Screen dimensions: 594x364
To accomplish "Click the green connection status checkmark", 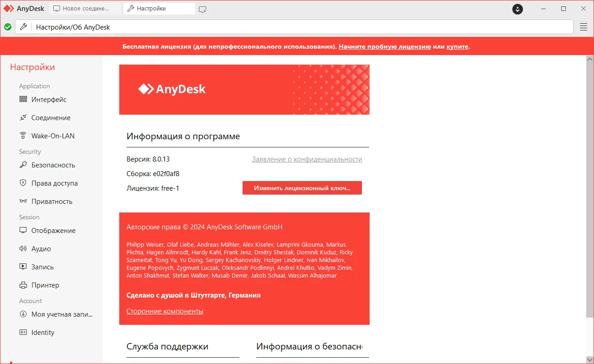I will [x=8, y=27].
